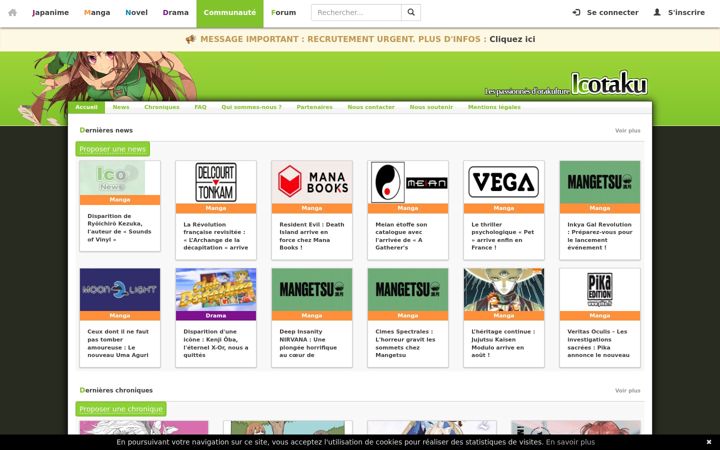Switch to the Chroniques tab
This screenshot has height=450, width=720.
[x=162, y=107]
